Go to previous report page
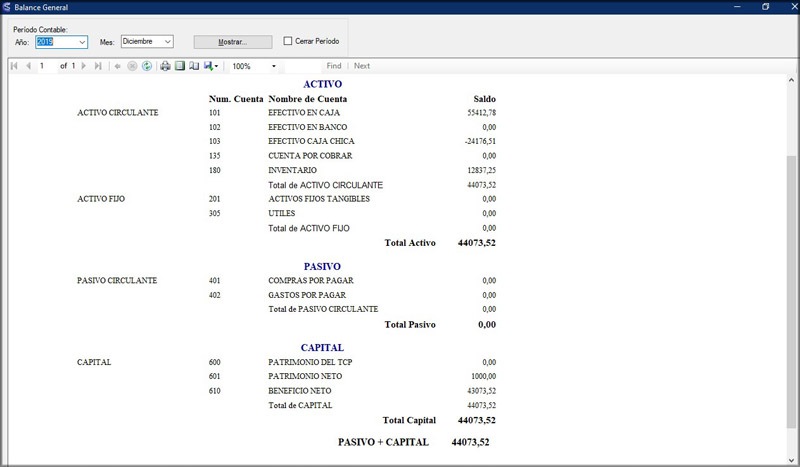800x467 pixels. click(28, 66)
